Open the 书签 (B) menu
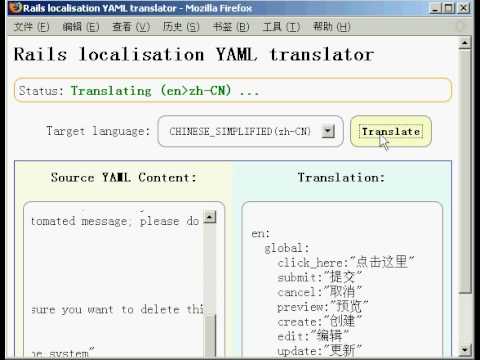Viewport: 480px width, 360px height. point(231,27)
